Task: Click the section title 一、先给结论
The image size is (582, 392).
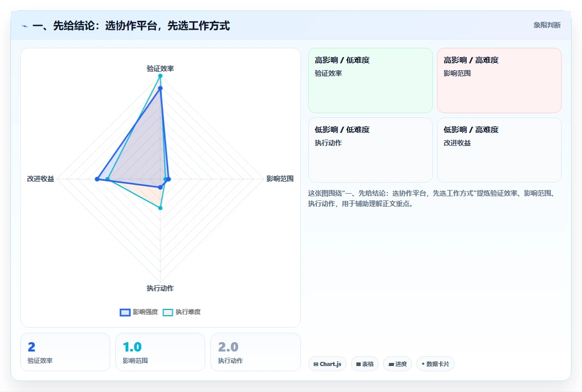Action: [131, 25]
